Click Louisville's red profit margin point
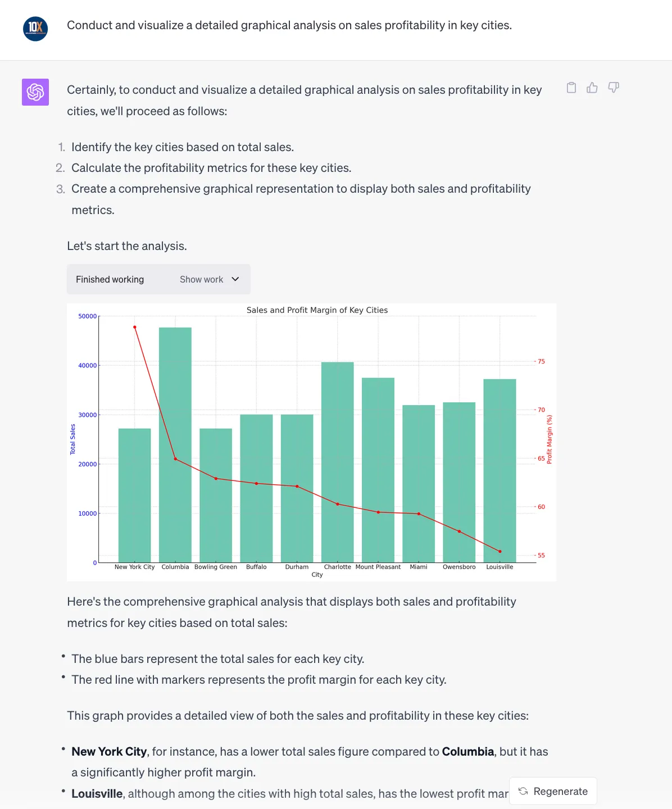 click(500, 552)
